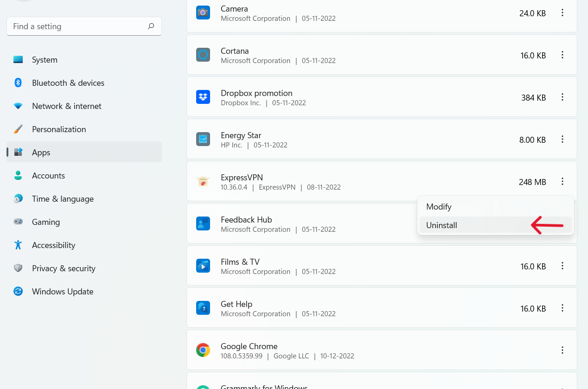The width and height of the screenshot is (588, 389).
Task: Click the 248 MB size for ExpressVPN
Action: click(x=532, y=182)
